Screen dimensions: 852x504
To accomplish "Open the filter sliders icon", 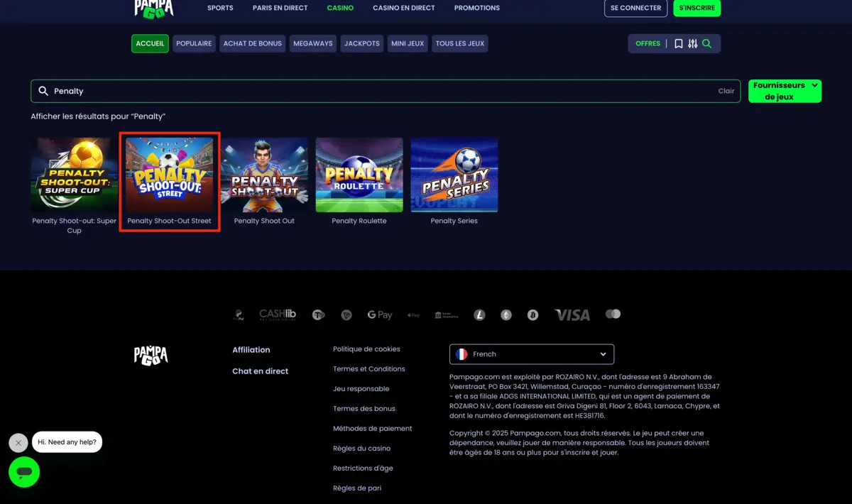I will [693, 44].
